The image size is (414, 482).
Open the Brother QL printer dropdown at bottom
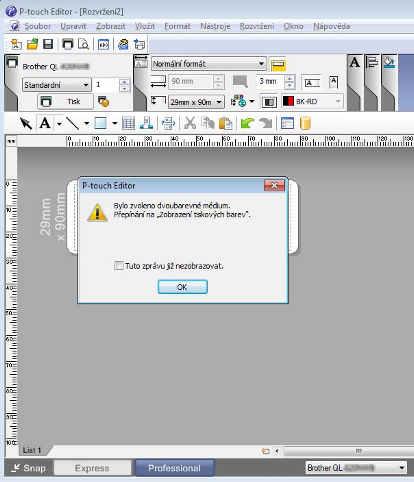click(x=356, y=468)
